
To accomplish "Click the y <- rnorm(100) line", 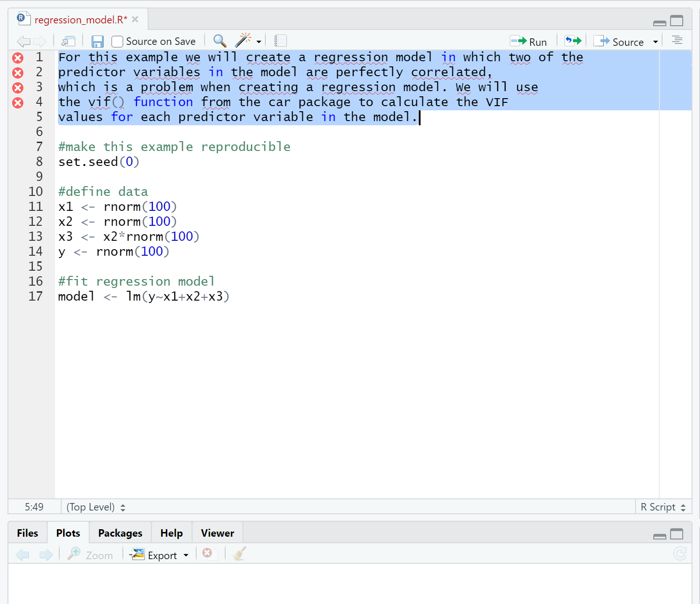I will click(x=114, y=252).
